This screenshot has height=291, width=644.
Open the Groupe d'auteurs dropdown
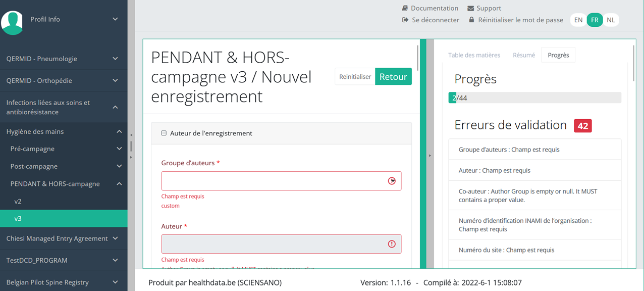pyautogui.click(x=392, y=181)
